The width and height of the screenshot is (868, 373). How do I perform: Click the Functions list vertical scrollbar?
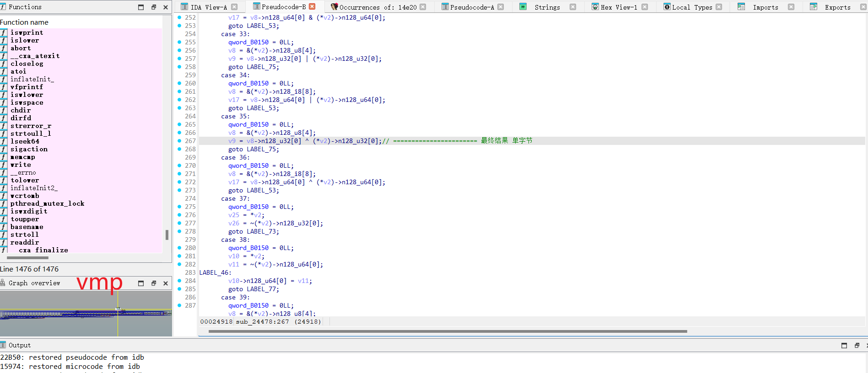pyautogui.click(x=167, y=234)
